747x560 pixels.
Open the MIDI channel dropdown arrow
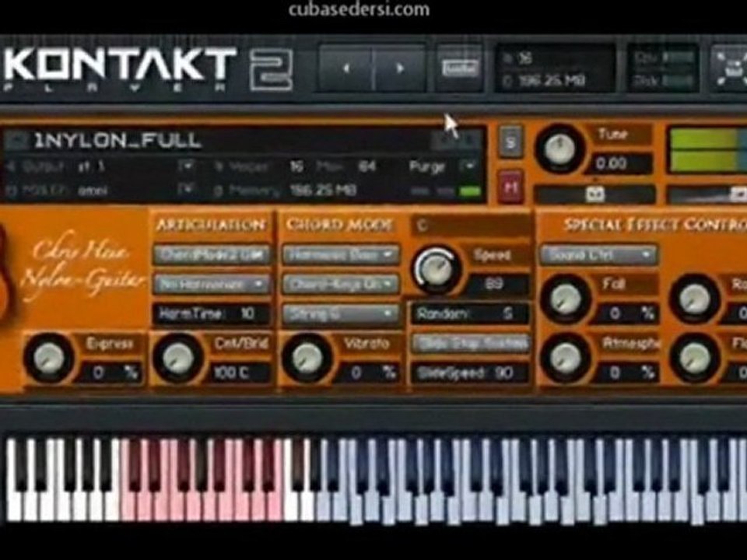[186, 190]
